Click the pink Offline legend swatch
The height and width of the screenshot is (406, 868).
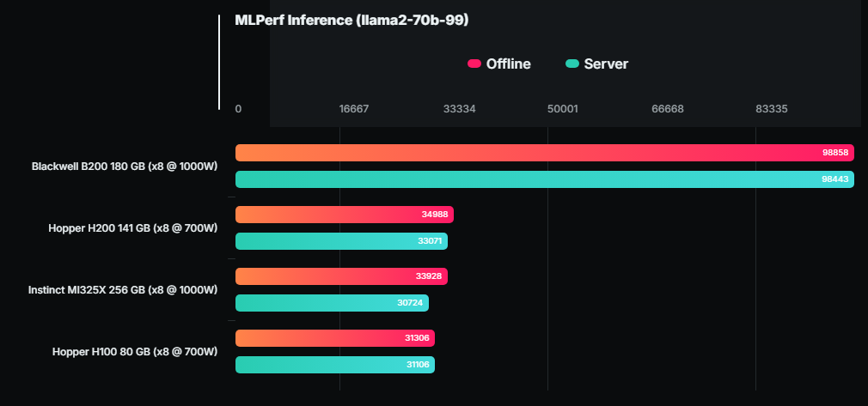pos(474,64)
